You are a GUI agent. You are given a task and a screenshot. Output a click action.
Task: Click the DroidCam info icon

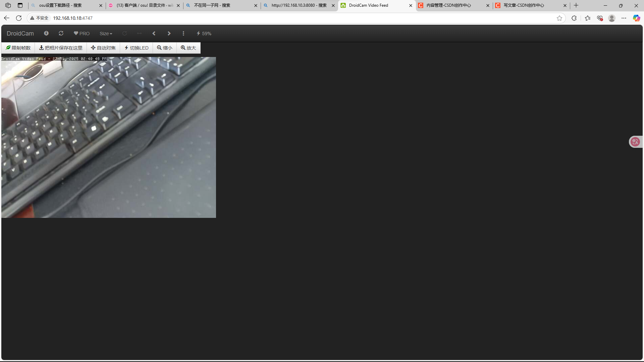pyautogui.click(x=46, y=33)
